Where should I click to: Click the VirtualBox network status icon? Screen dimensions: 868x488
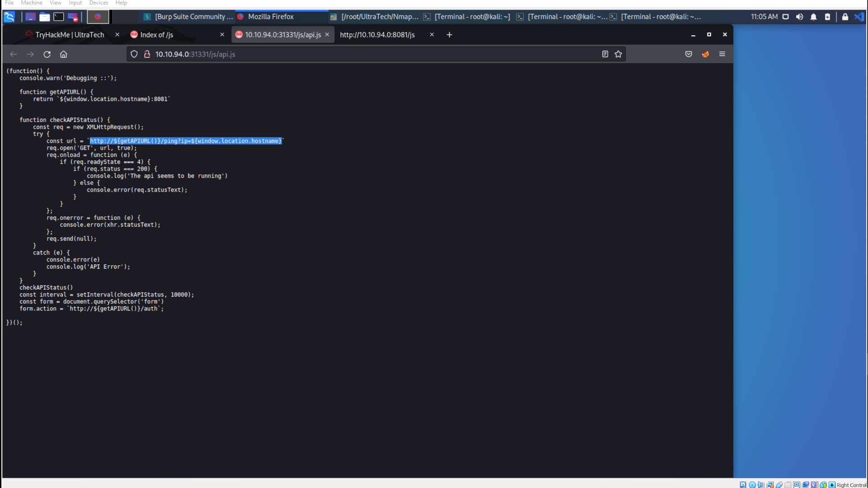[x=770, y=484]
